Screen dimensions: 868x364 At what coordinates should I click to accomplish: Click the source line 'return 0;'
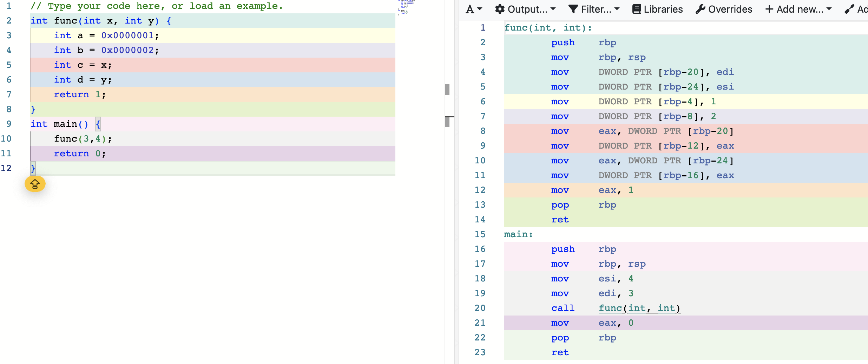pyautogui.click(x=80, y=154)
